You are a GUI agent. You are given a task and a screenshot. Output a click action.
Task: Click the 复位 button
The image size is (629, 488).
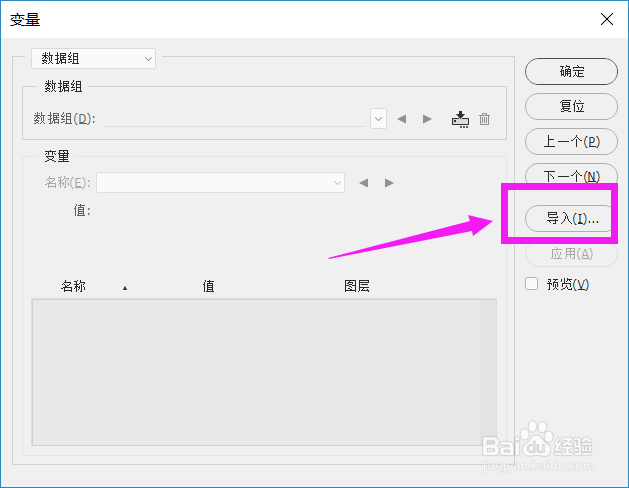(571, 107)
